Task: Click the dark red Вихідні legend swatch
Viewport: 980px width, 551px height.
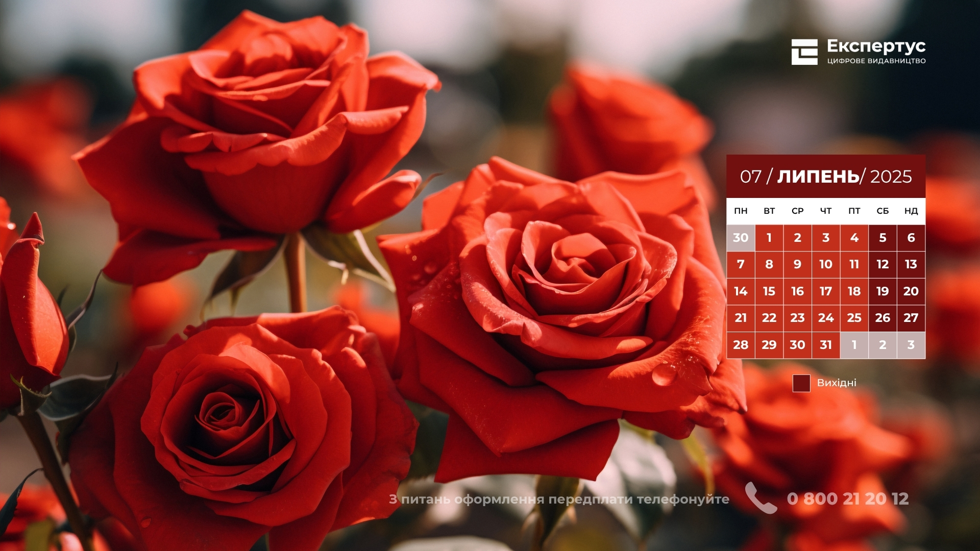Action: coord(801,383)
